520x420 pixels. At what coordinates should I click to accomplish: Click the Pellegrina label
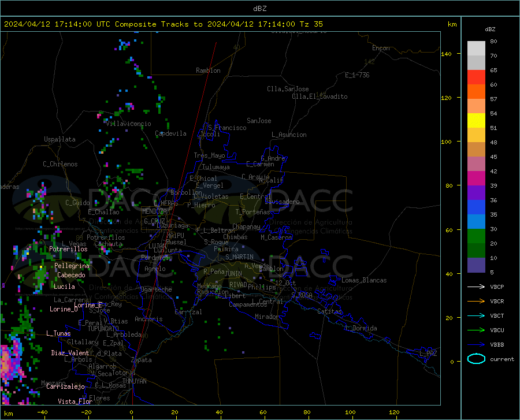(x=72, y=266)
